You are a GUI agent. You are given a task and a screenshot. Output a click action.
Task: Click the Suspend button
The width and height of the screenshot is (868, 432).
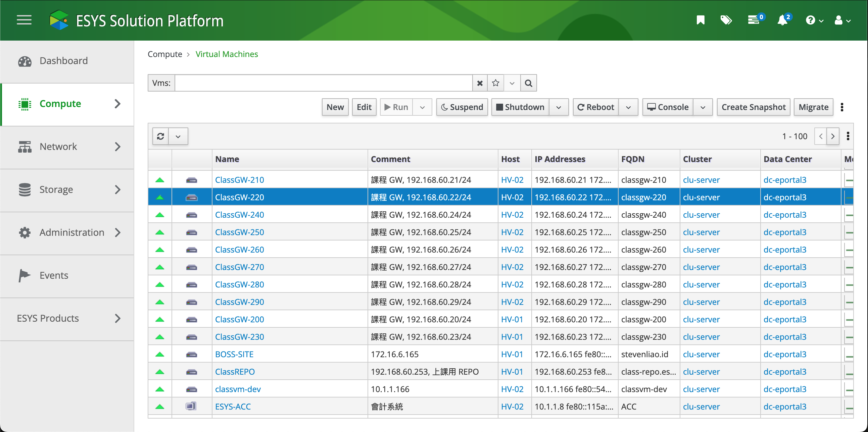pos(462,107)
